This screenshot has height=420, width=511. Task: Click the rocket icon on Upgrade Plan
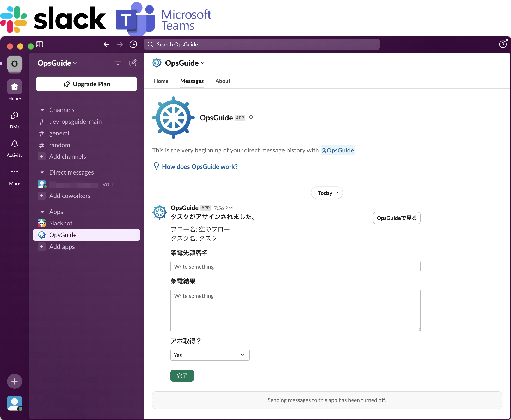[x=67, y=84]
